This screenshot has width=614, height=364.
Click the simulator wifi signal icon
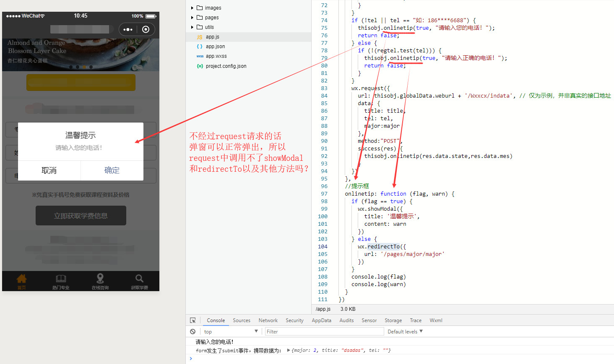click(x=42, y=16)
